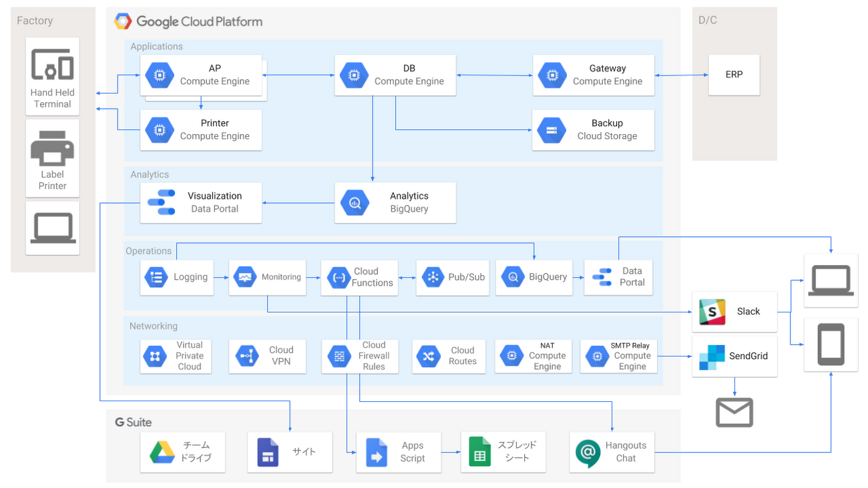This screenshot has height=488, width=868.
Task: Click the Google Sites サイト icon
Action: 268,452
